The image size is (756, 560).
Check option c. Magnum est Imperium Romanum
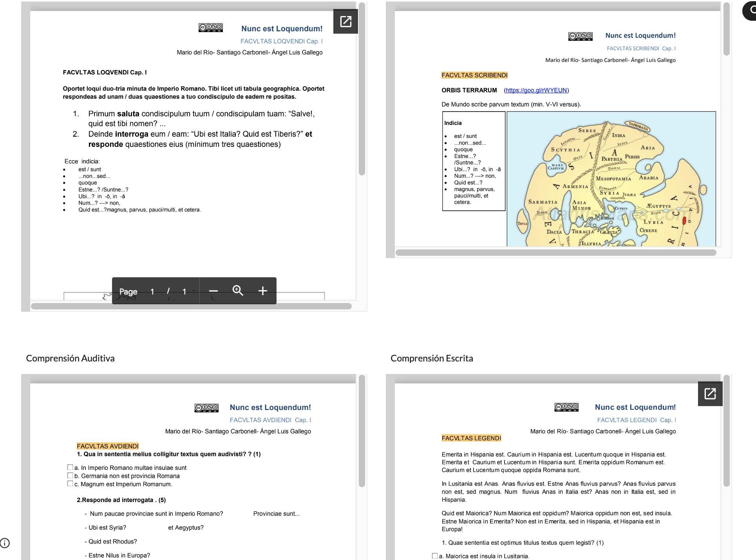click(x=70, y=484)
